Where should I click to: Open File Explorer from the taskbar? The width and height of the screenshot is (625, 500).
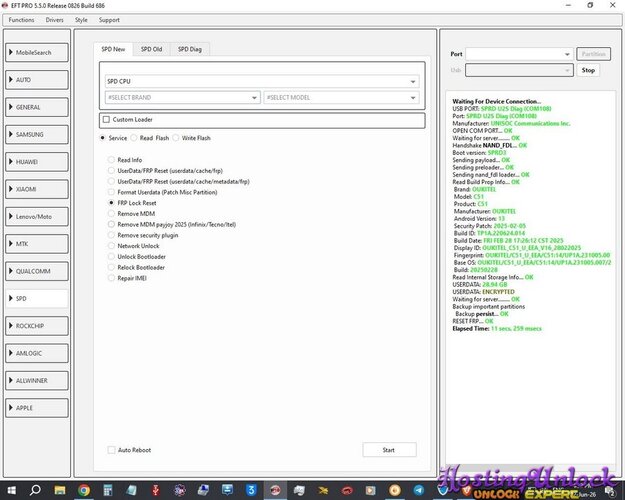(60, 490)
